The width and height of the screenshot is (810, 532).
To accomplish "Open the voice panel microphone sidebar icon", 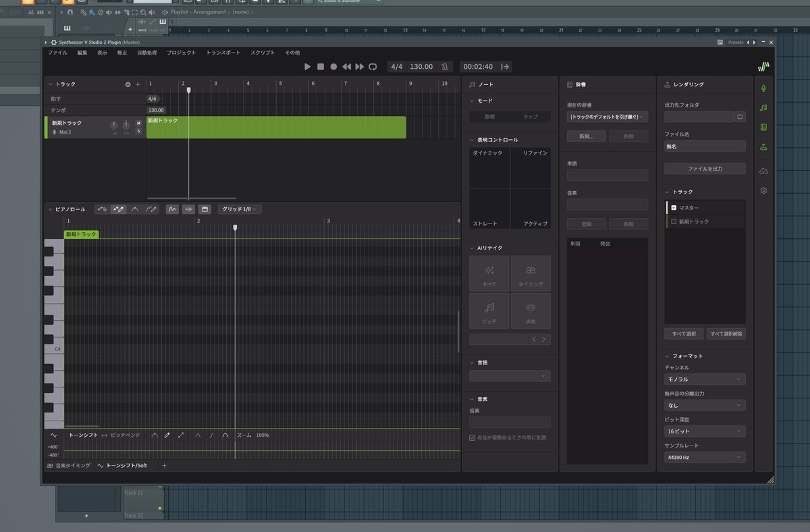I will pyautogui.click(x=763, y=88).
